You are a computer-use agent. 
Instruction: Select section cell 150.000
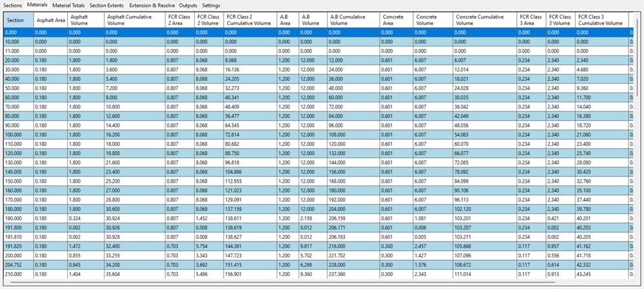click(x=19, y=181)
